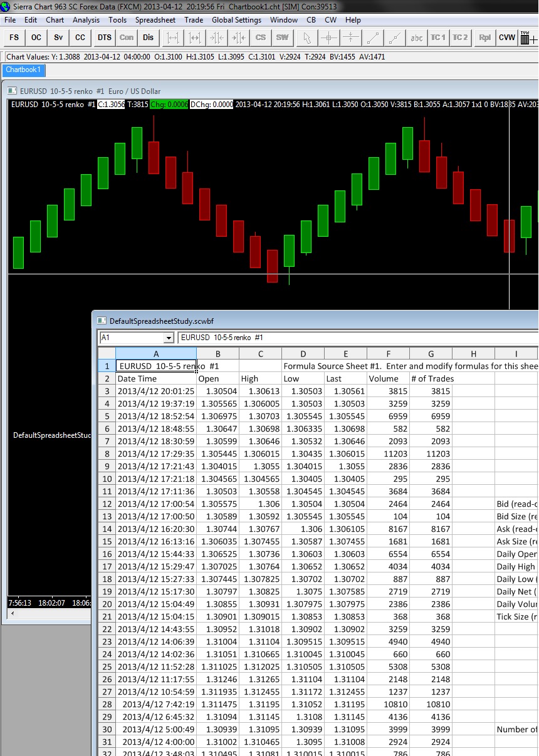Toggle the Dis toolbar button
This screenshot has width=539, height=756.
pos(148,38)
